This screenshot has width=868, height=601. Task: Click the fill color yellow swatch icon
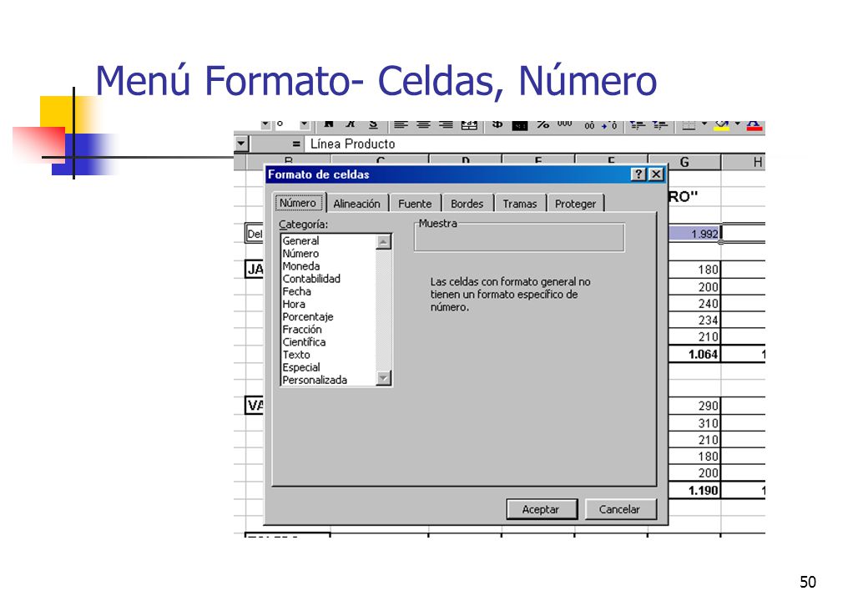click(x=721, y=125)
